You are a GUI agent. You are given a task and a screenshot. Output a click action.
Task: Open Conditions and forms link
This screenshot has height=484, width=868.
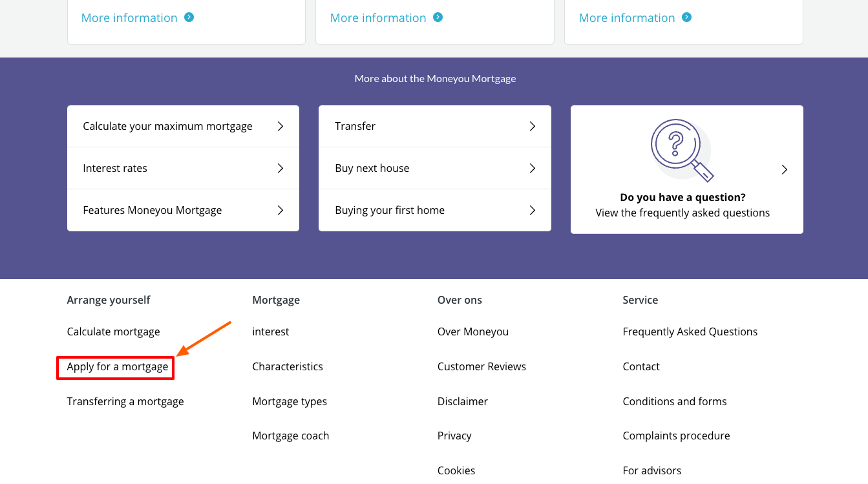tap(674, 402)
